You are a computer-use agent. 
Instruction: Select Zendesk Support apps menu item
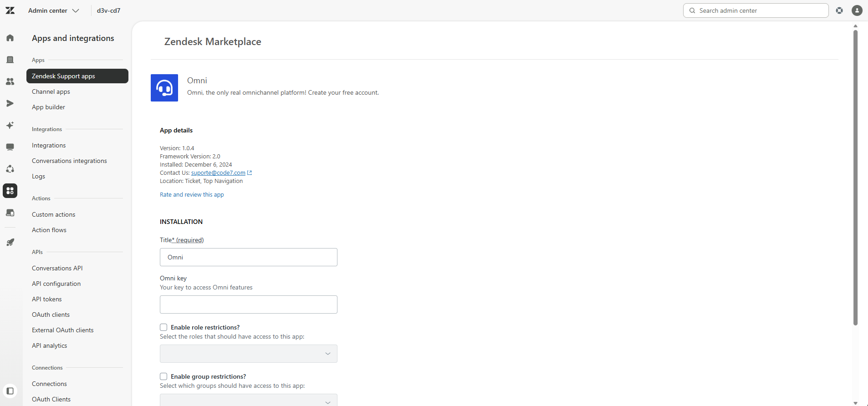pos(77,76)
